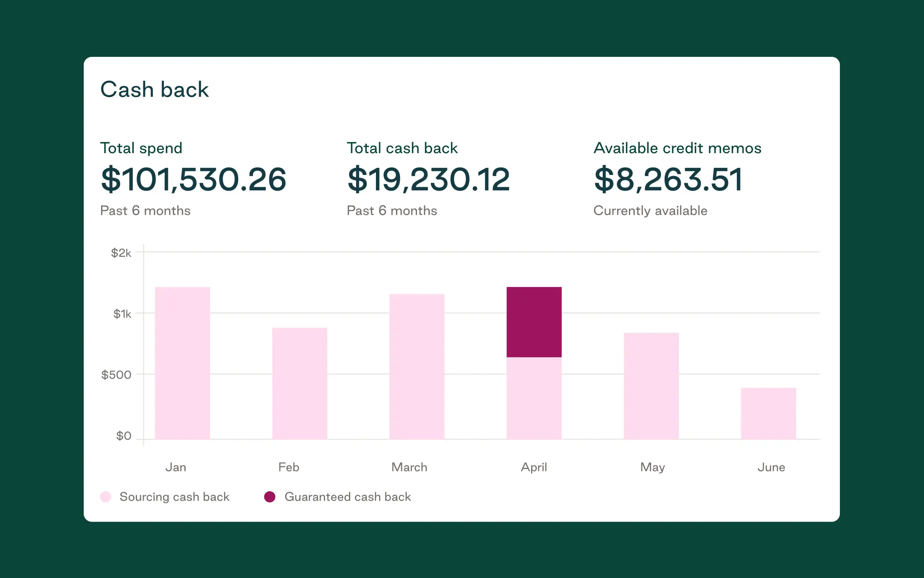Viewport: 924px width, 578px height.
Task: Click the Cash back card title
Action: [x=154, y=89]
